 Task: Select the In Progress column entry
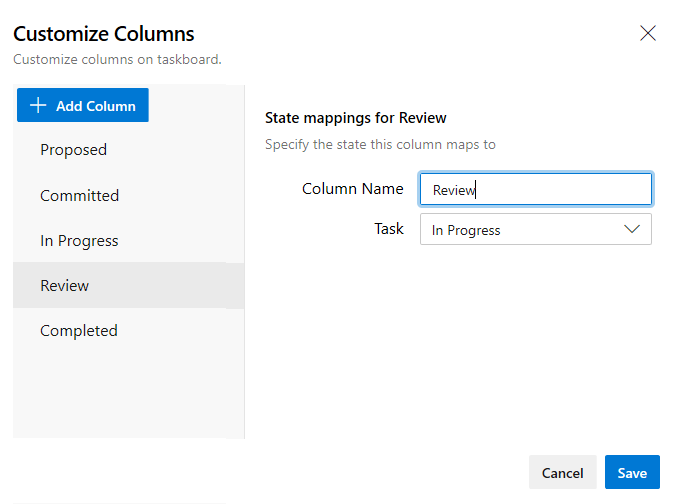point(129,240)
